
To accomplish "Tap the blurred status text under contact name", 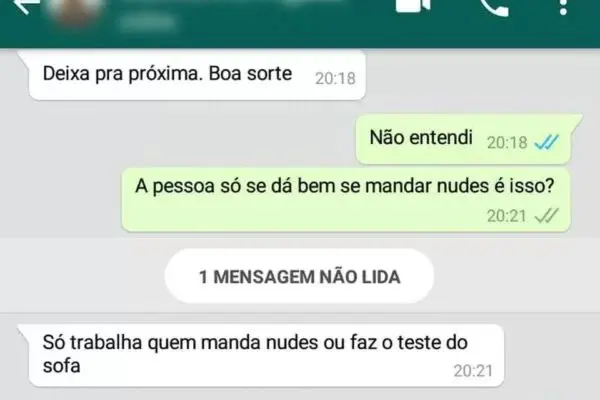I will click(x=148, y=22).
